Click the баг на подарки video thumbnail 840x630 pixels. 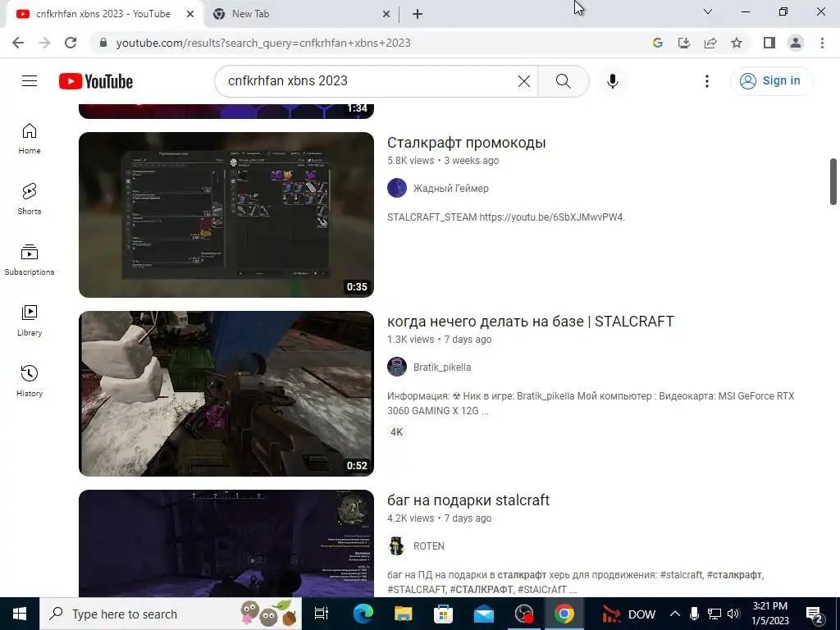click(226, 543)
